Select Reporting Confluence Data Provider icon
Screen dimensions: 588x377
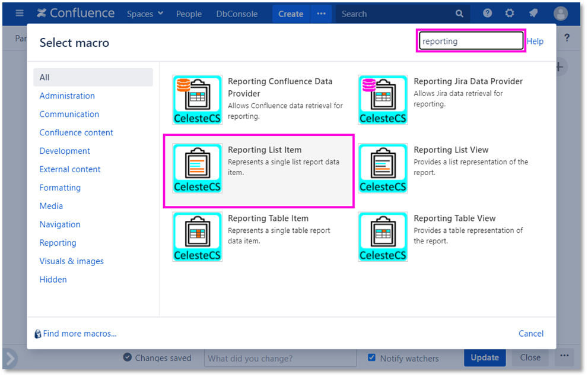coord(197,100)
